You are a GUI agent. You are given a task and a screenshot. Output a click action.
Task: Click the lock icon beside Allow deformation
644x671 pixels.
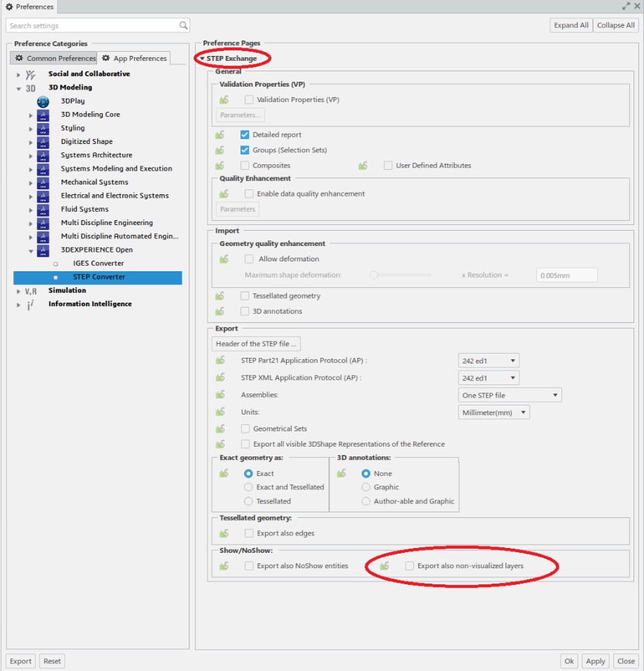click(x=224, y=259)
